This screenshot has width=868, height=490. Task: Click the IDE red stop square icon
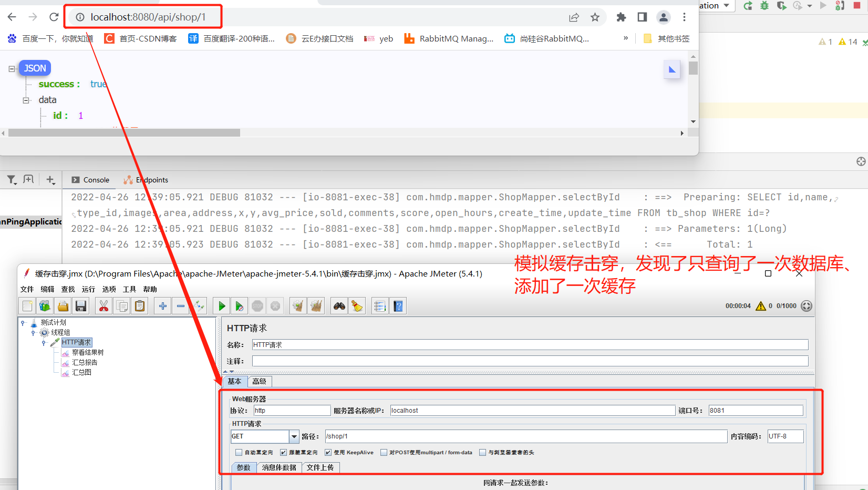(x=857, y=5)
